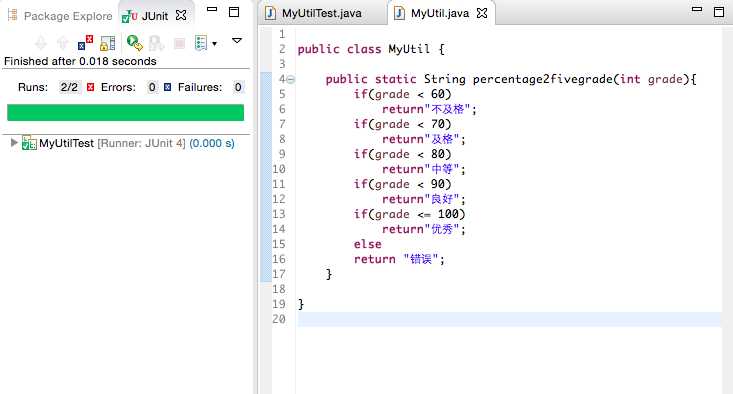Click the return "不及格" line
Viewport: 733px width, 394px height.
pos(429,109)
